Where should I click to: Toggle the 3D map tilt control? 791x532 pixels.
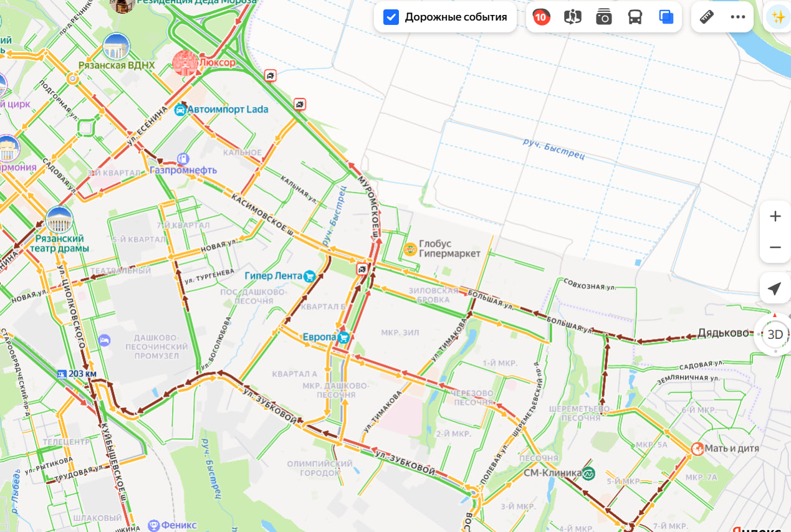(775, 335)
